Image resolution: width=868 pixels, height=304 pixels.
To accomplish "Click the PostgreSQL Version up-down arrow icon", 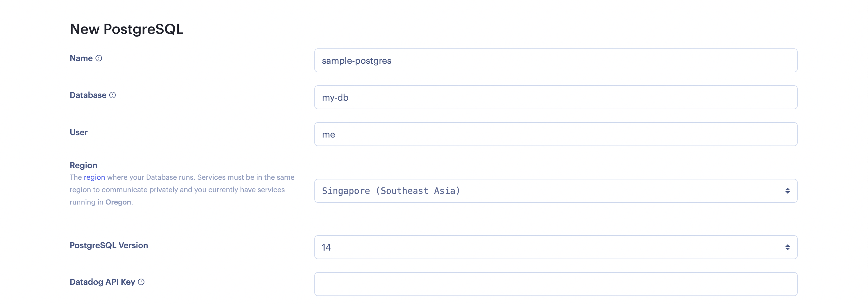I will pyautogui.click(x=787, y=247).
